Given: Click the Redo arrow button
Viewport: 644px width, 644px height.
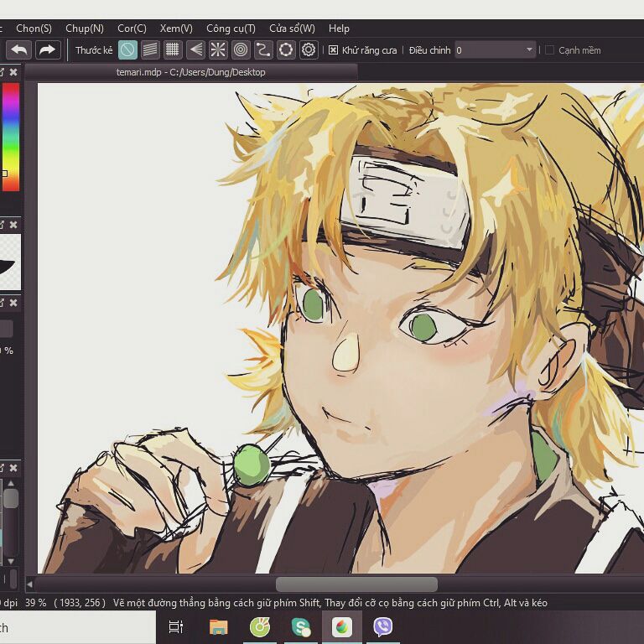Looking at the screenshot, I should coord(47,50).
